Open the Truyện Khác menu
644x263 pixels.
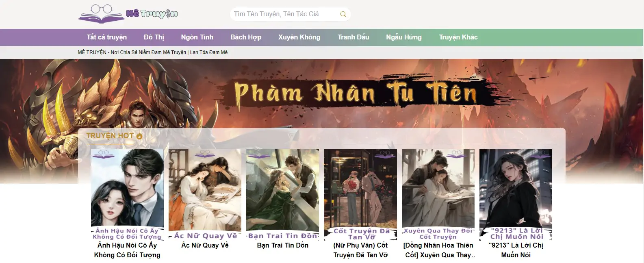458,37
